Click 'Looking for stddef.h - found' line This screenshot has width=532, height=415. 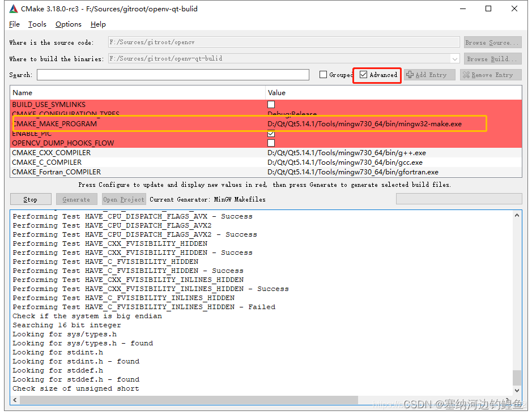(x=76, y=379)
